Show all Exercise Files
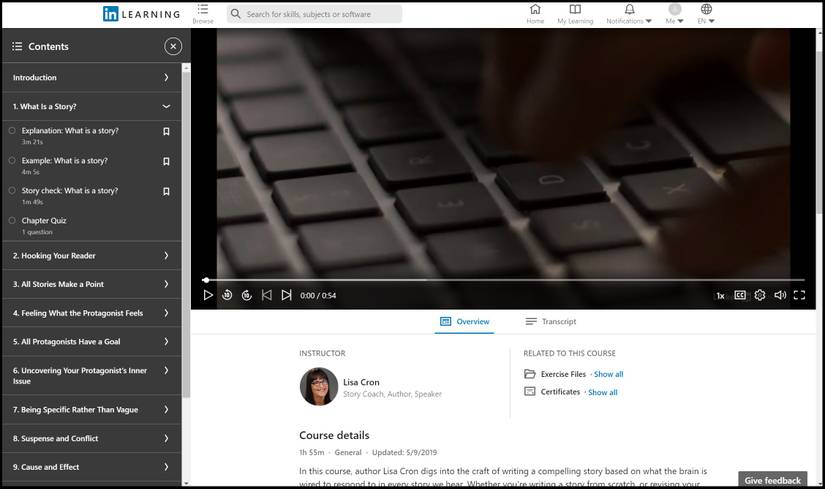 [608, 374]
